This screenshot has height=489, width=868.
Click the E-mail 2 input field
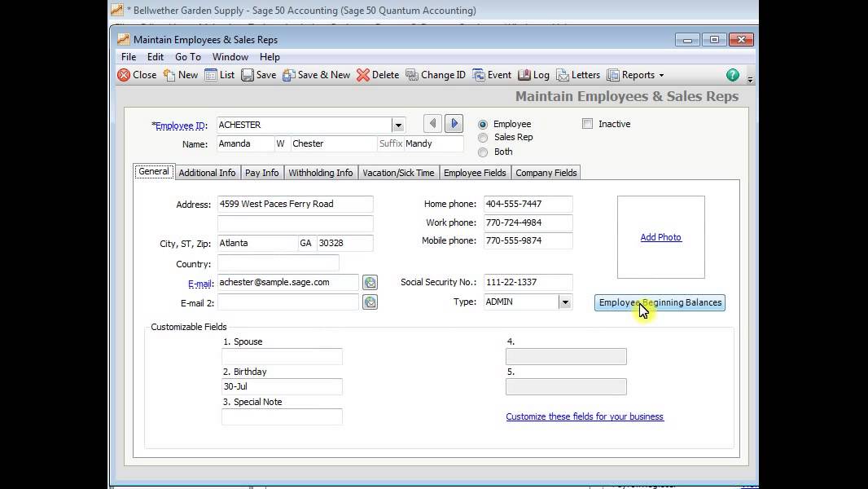click(x=288, y=302)
